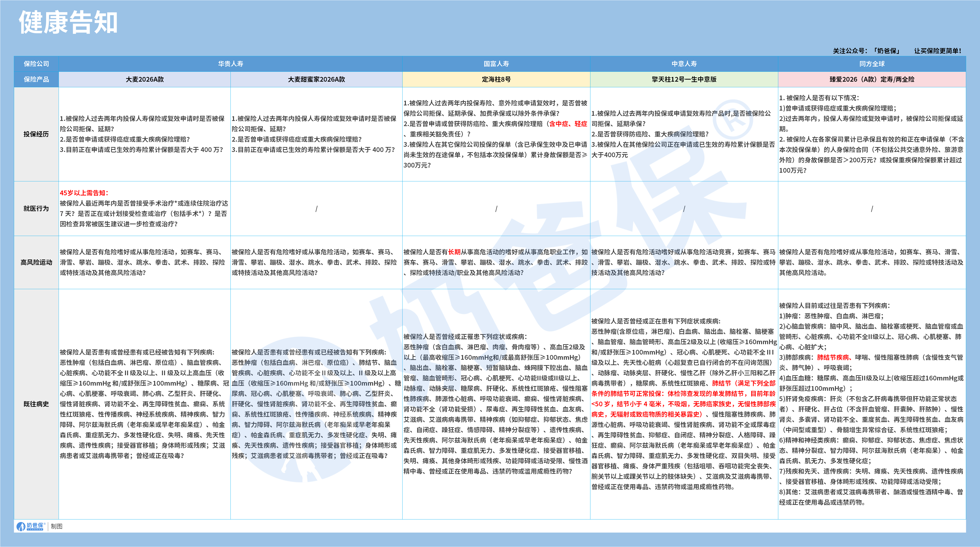Select the 既往病史 row label
This screenshot has height=547, width=980.
pyautogui.click(x=36, y=404)
